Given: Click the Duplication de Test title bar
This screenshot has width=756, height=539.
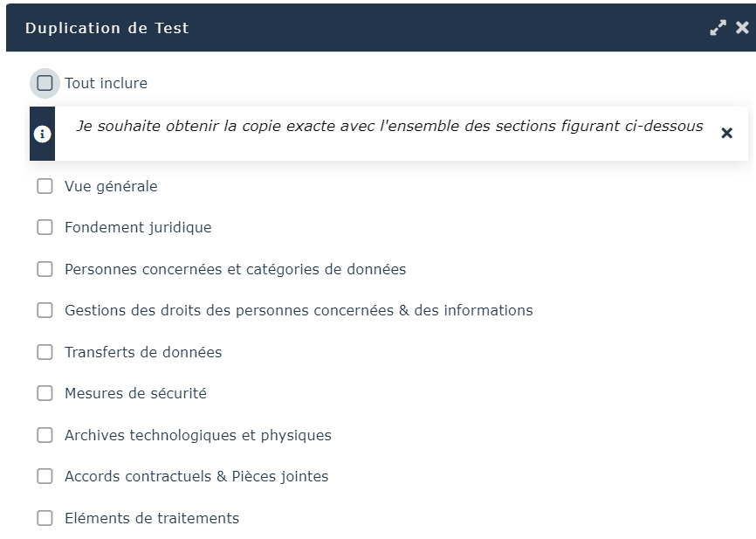Looking at the screenshot, I should tap(349, 28).
